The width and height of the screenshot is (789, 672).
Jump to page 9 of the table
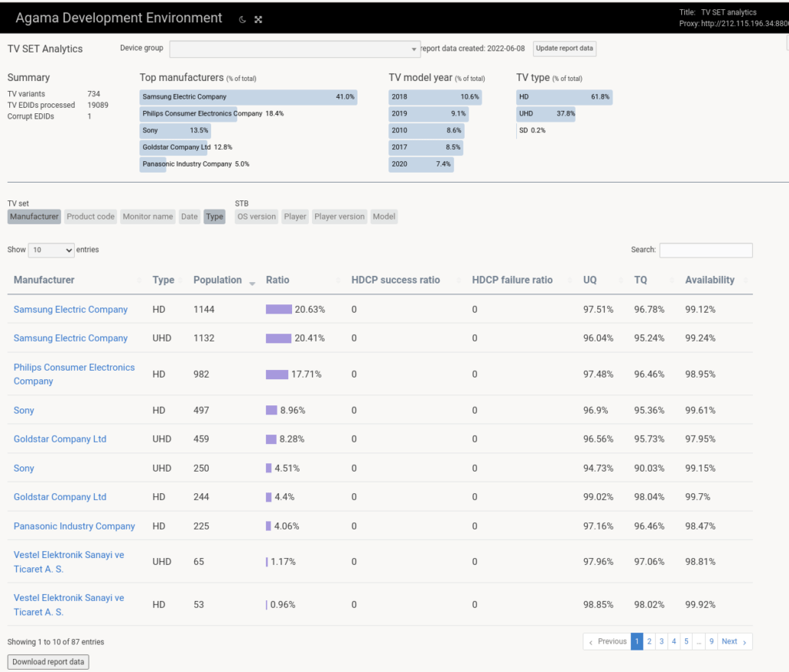(711, 641)
